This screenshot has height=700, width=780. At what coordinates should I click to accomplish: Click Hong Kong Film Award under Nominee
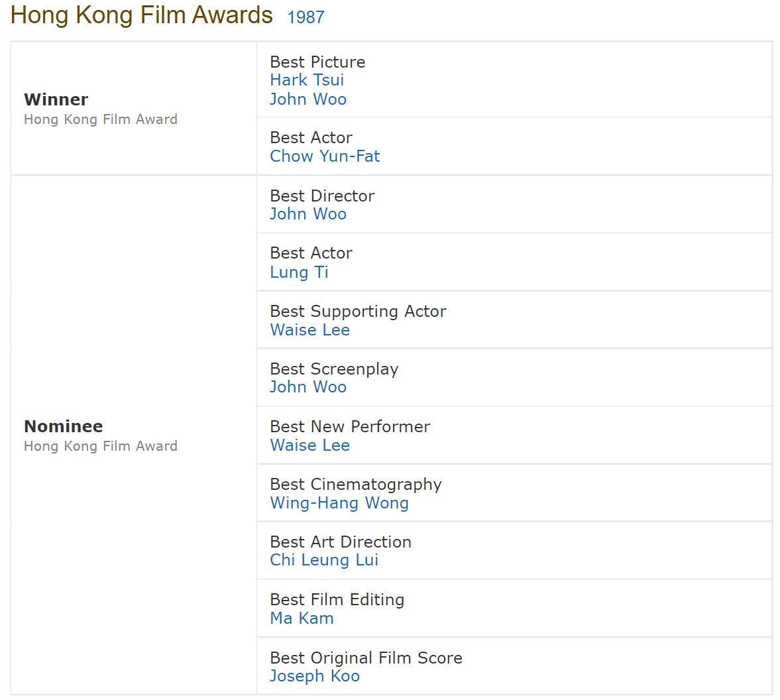pos(101,446)
